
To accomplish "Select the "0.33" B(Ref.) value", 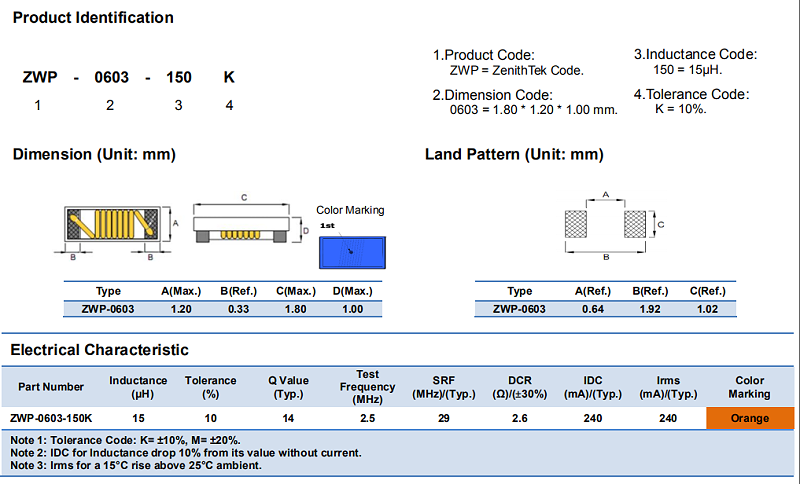I will [238, 310].
